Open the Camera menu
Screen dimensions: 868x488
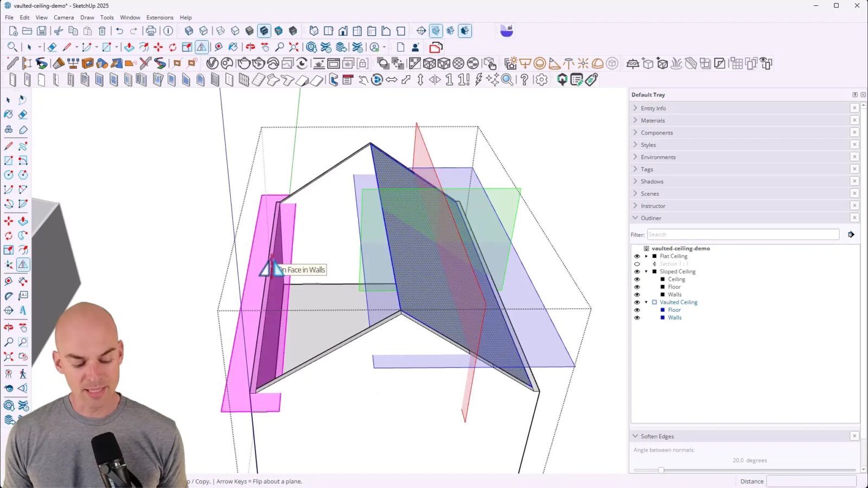[63, 17]
